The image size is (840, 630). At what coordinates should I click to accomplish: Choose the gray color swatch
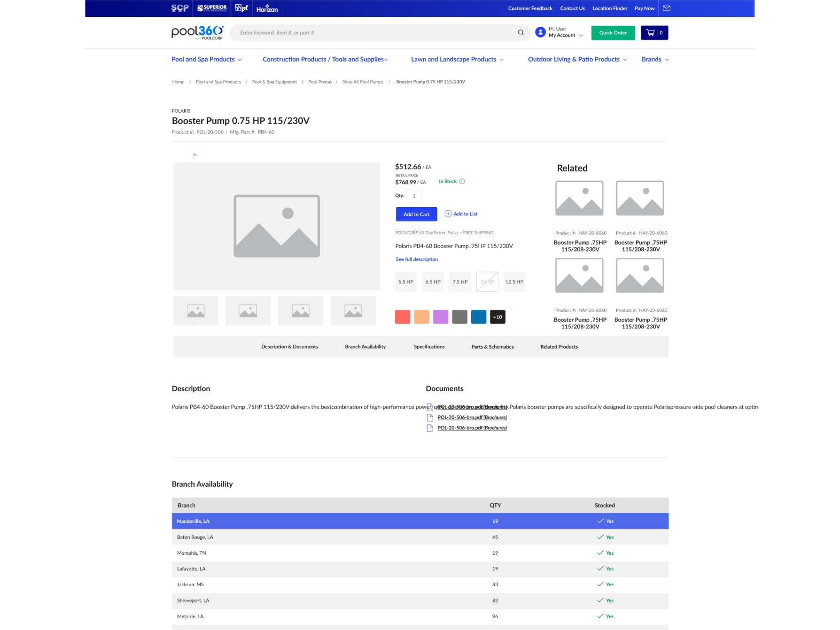tap(460, 317)
